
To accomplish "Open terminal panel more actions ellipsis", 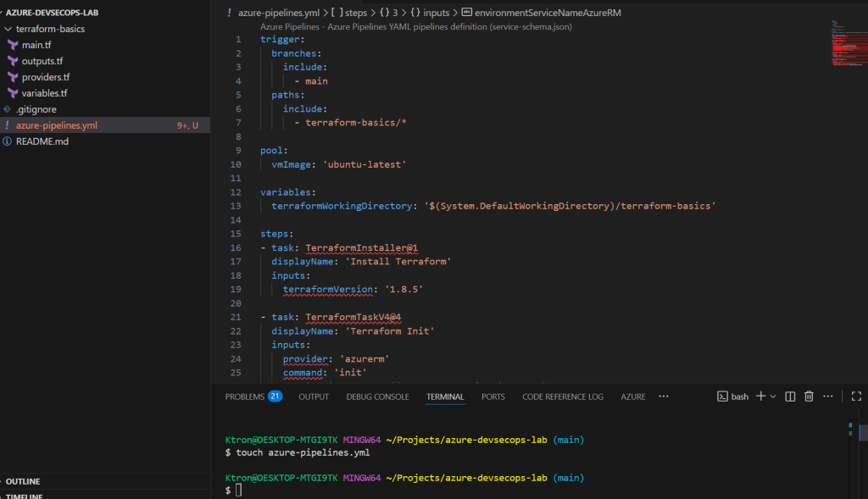I will pos(829,396).
